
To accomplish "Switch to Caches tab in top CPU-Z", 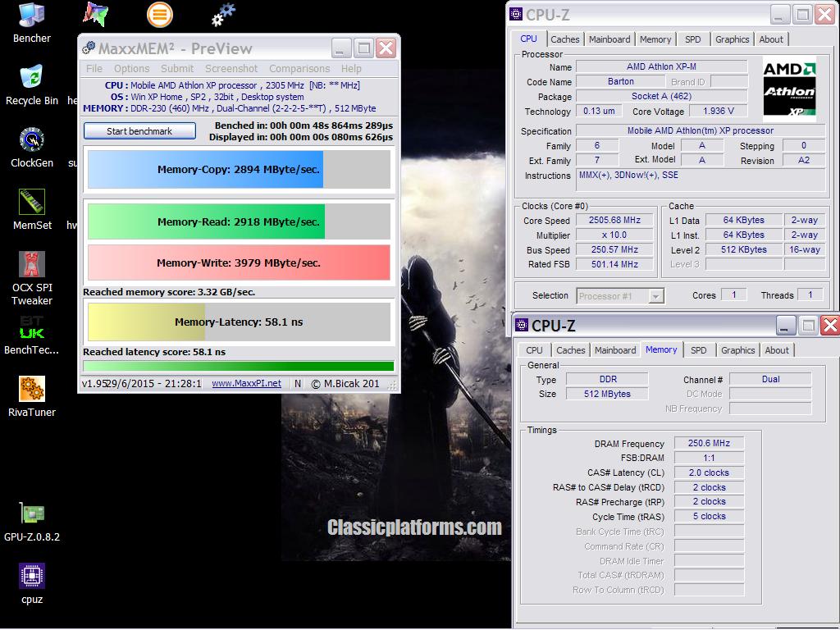I will pyautogui.click(x=564, y=39).
